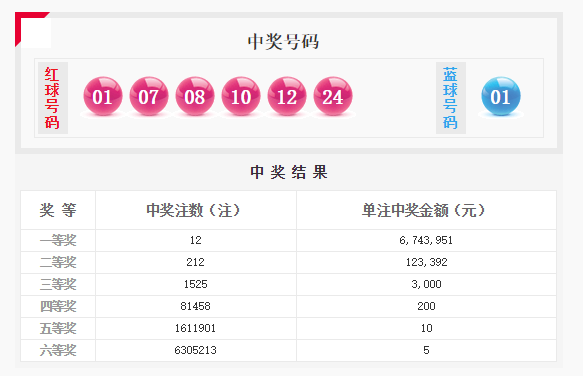The width and height of the screenshot is (583, 376).
Task: Click first prize winner count 12
Action: tap(196, 240)
